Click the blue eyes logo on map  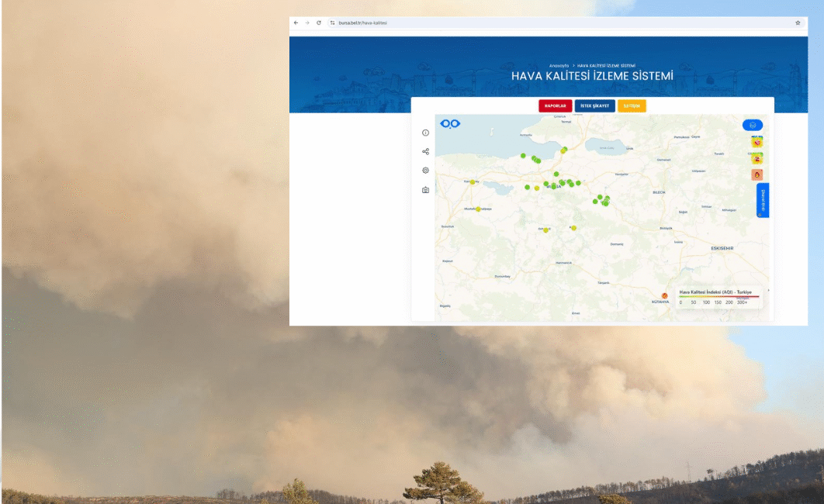(450, 124)
